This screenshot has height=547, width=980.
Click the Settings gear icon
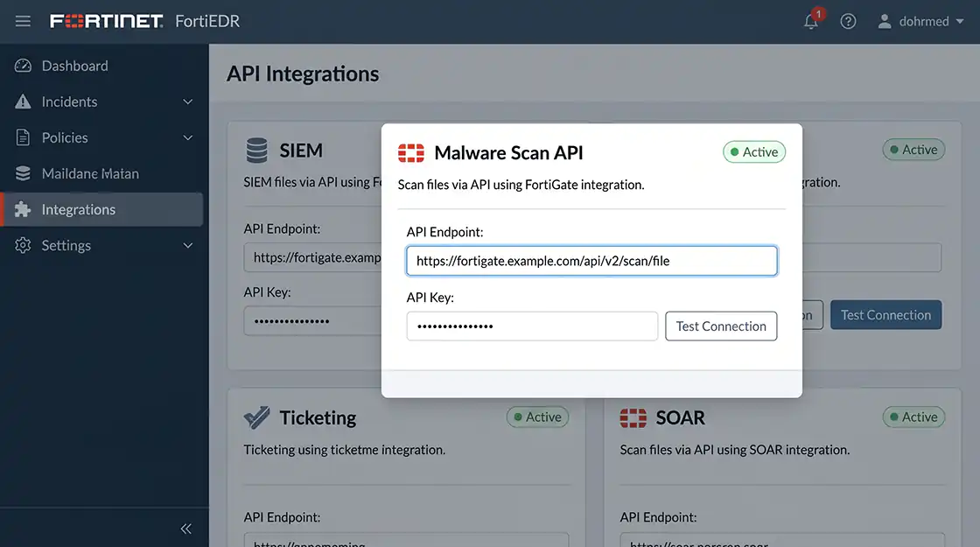[x=23, y=245]
